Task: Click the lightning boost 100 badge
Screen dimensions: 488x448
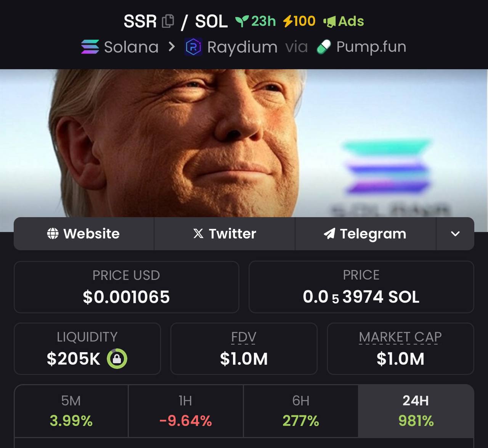Action: coord(299,21)
